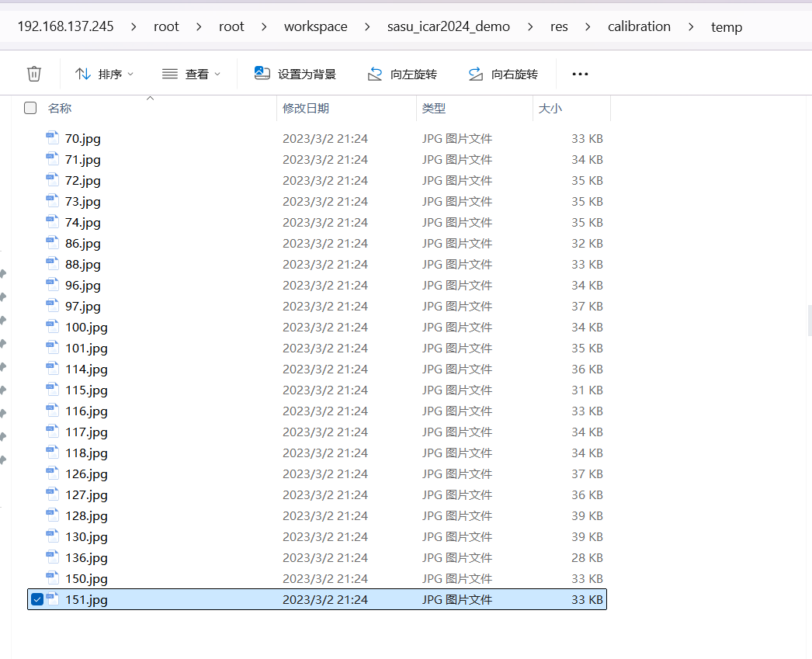812x659 pixels.
Task: Click the 37 KB size of 97.jpg
Action: (x=587, y=307)
